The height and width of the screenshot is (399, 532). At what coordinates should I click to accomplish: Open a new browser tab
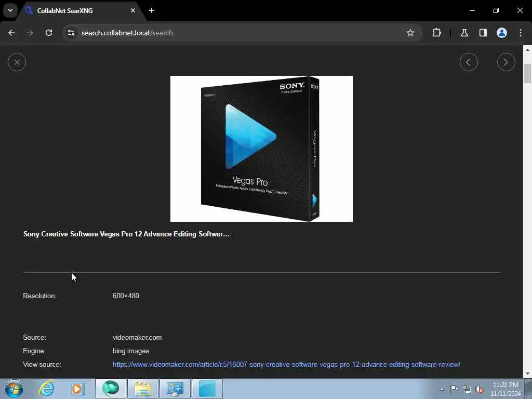coord(152,10)
